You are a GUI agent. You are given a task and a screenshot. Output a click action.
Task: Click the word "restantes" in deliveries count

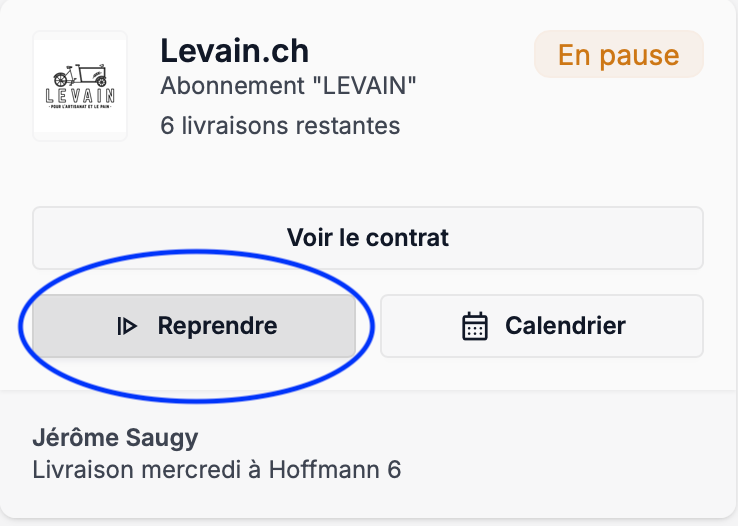349,126
